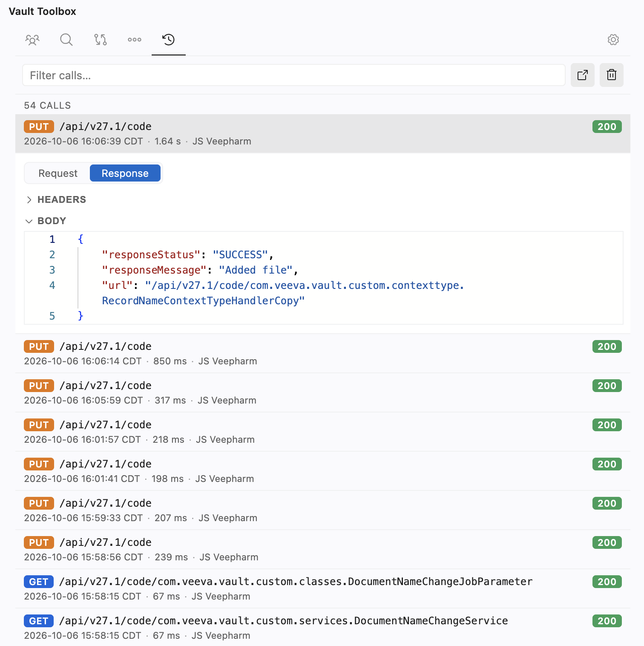Click the "responseStatus" key in body
644x646 pixels.
[x=151, y=255]
